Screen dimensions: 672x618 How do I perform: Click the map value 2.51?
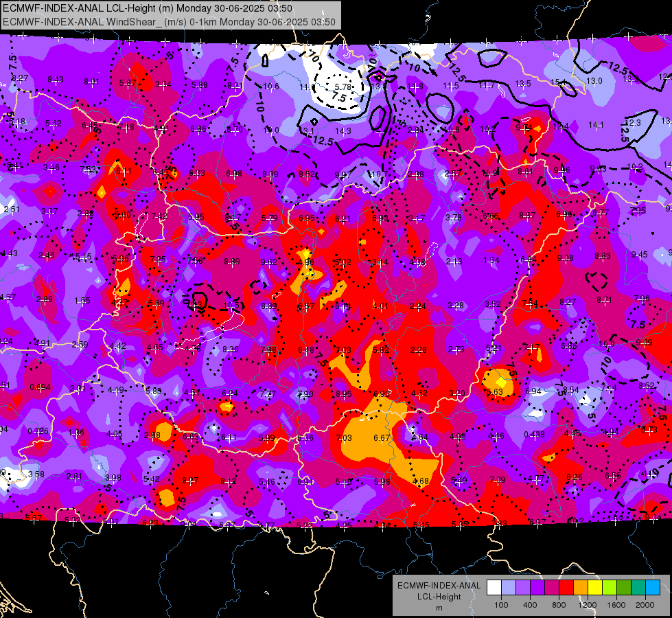pyautogui.click(x=12, y=209)
